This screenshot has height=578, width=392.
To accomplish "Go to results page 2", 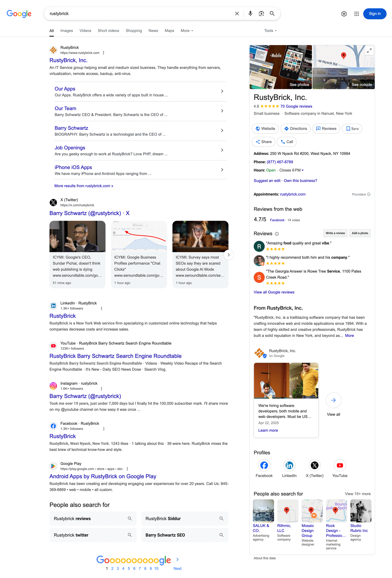I will pyautogui.click(x=112, y=568).
